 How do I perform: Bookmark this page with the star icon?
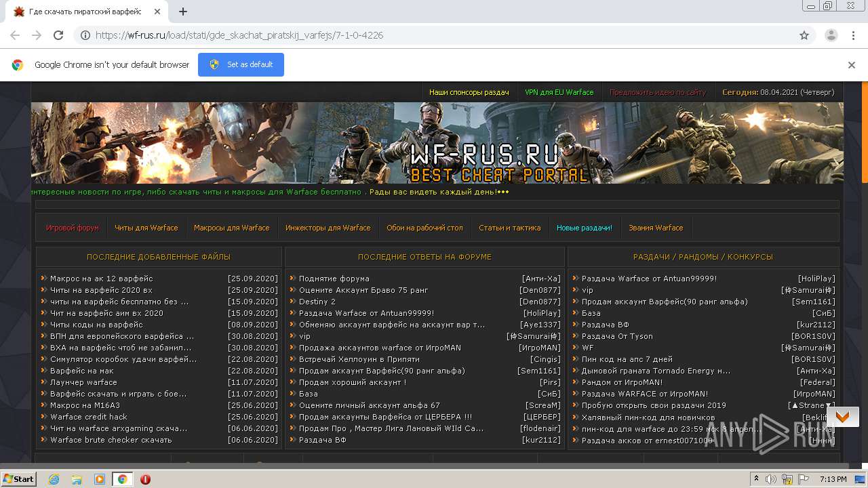point(804,35)
